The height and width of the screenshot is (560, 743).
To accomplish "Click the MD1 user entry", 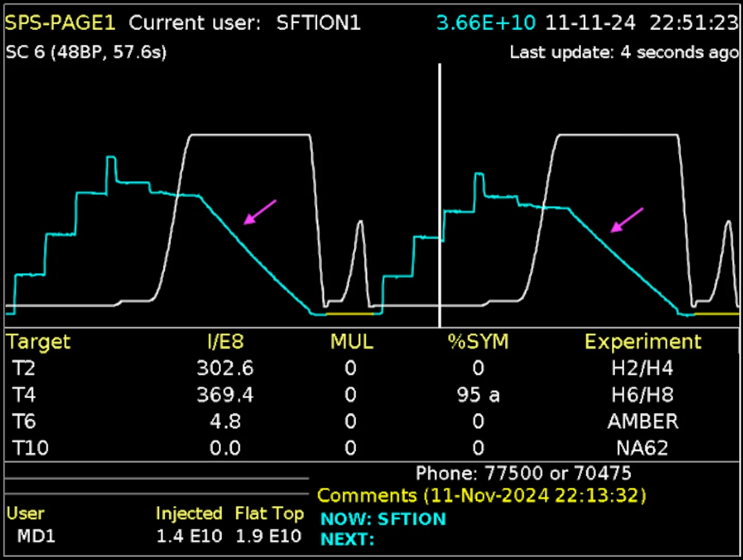I will (x=36, y=536).
